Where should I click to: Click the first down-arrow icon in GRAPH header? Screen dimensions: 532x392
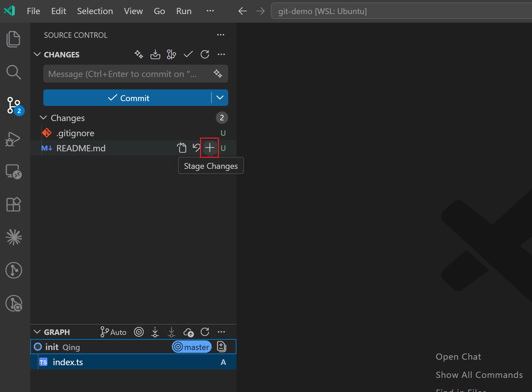(x=155, y=332)
